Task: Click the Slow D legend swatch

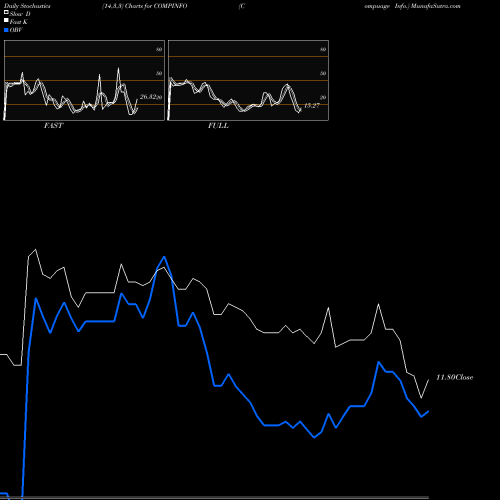Action: [6, 13]
